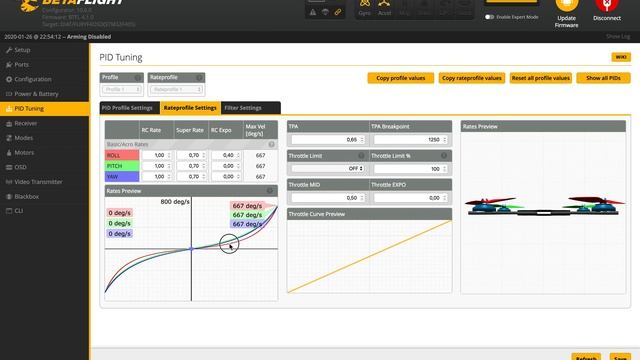
Task: Click PITCH RC Rate field
Action: 157,166
